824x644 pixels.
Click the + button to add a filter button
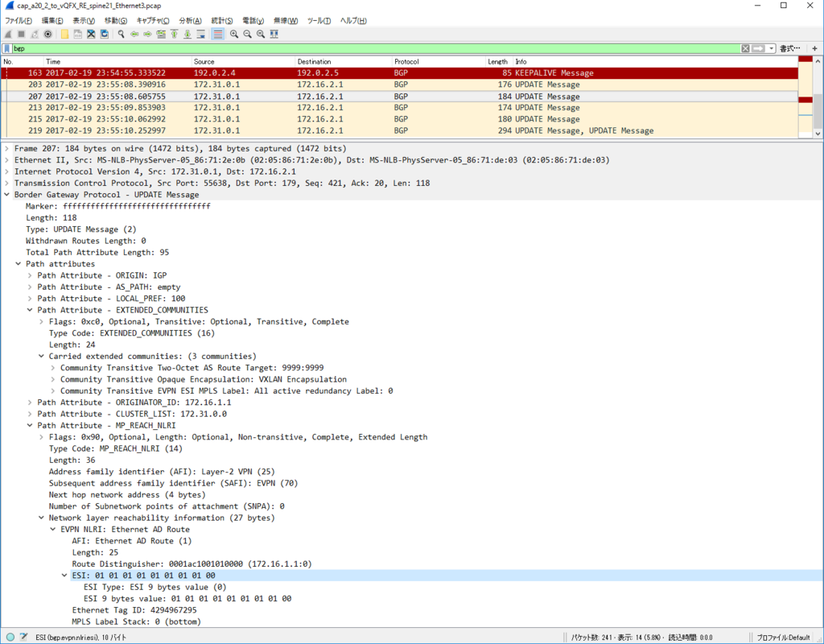[x=814, y=48]
